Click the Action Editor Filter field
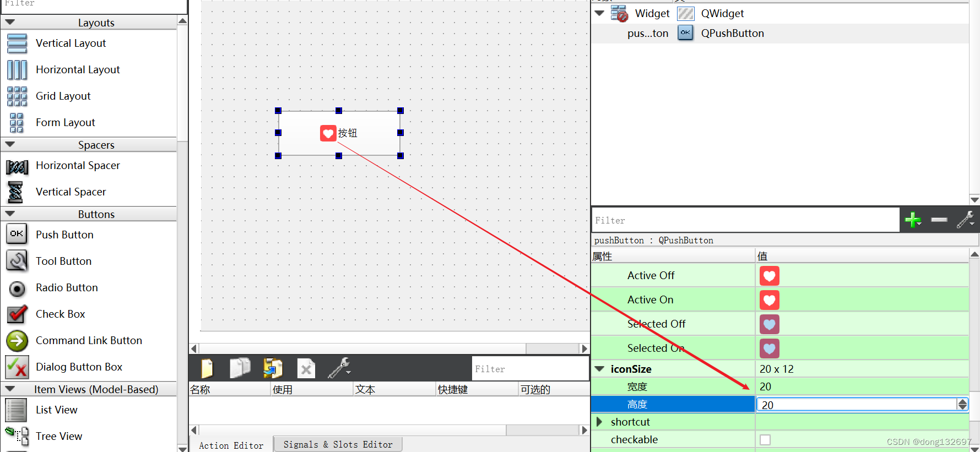 click(530, 369)
